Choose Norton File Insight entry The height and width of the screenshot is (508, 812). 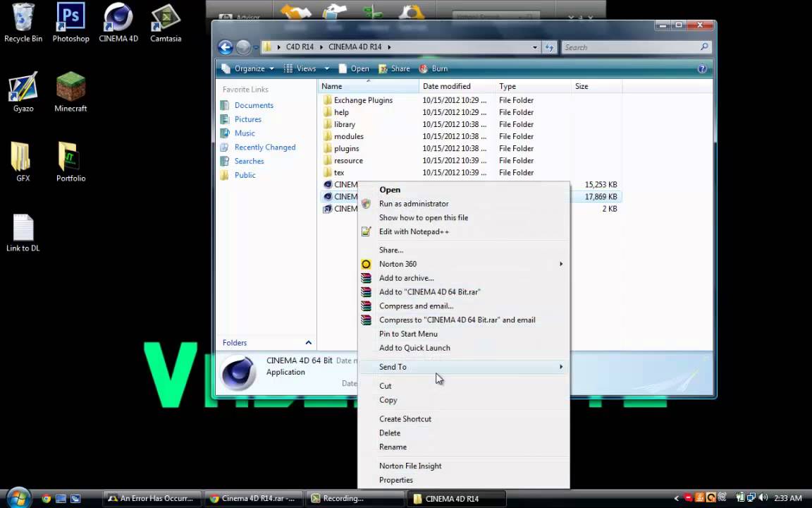tap(464, 466)
